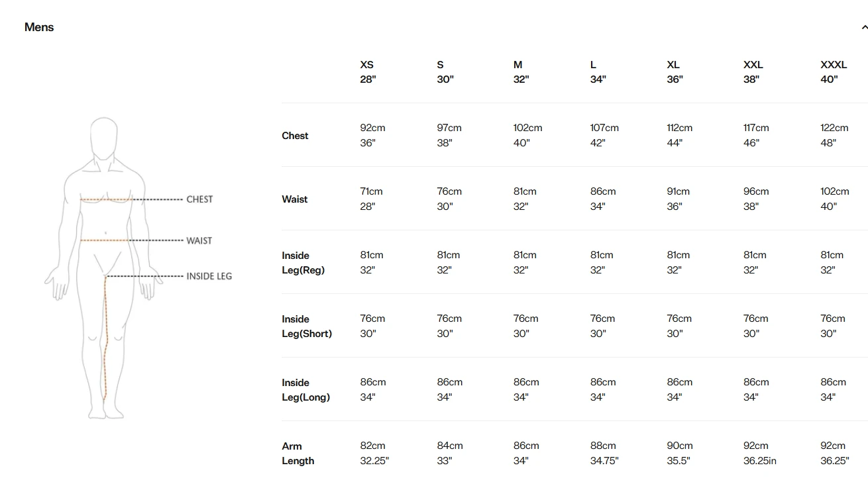Click the INSIDE LEG diagram label

(x=209, y=276)
